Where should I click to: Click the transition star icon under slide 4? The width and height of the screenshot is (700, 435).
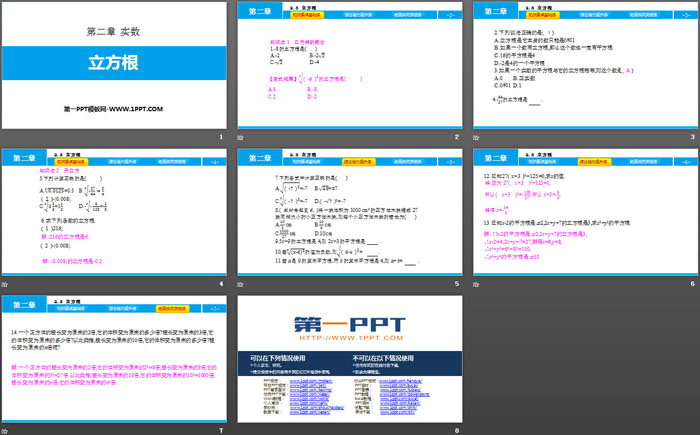click(x=6, y=283)
